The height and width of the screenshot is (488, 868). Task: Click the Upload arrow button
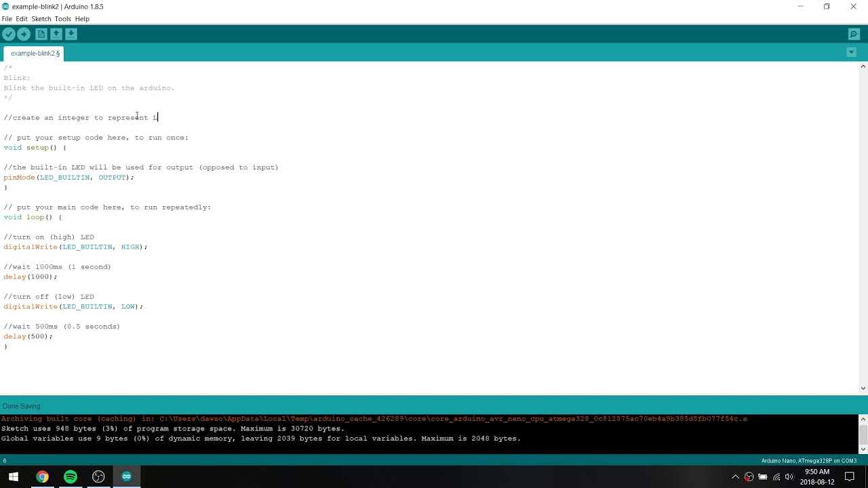click(24, 34)
